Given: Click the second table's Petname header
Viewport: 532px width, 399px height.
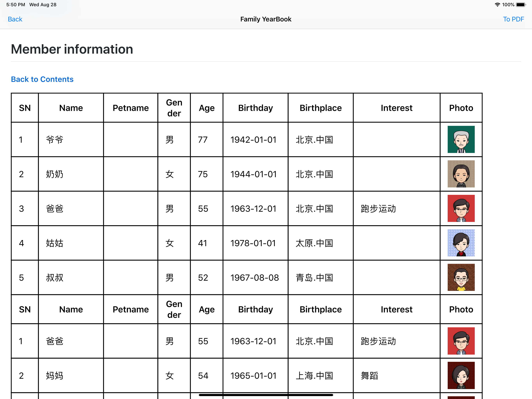Looking at the screenshot, I should pyautogui.click(x=131, y=309).
